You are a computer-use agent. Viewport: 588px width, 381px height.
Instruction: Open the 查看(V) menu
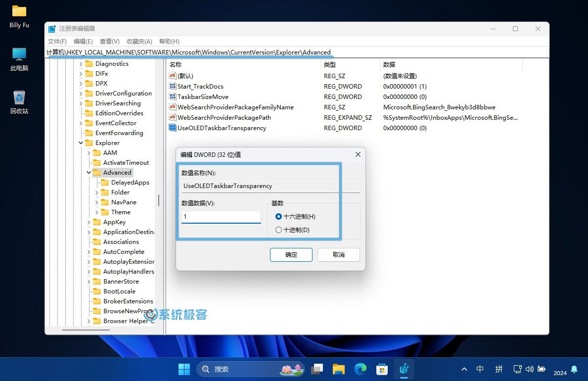pyautogui.click(x=109, y=41)
